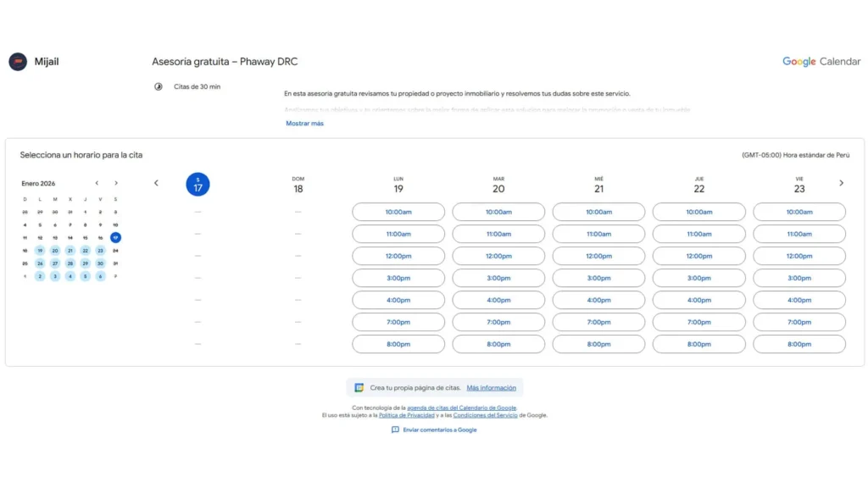The image size is (868, 488).
Task: Click the feedback icon beside 'Enviar comentarios'
Action: coord(395,430)
